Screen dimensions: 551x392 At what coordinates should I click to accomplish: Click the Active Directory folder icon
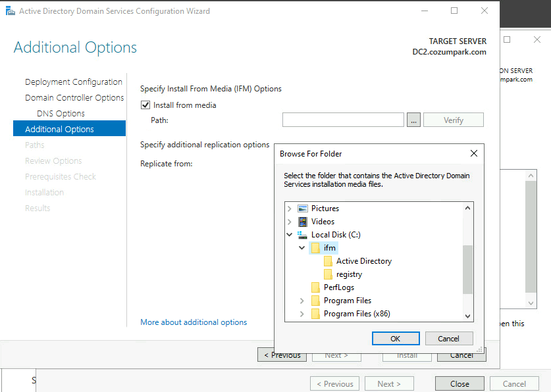(328, 261)
